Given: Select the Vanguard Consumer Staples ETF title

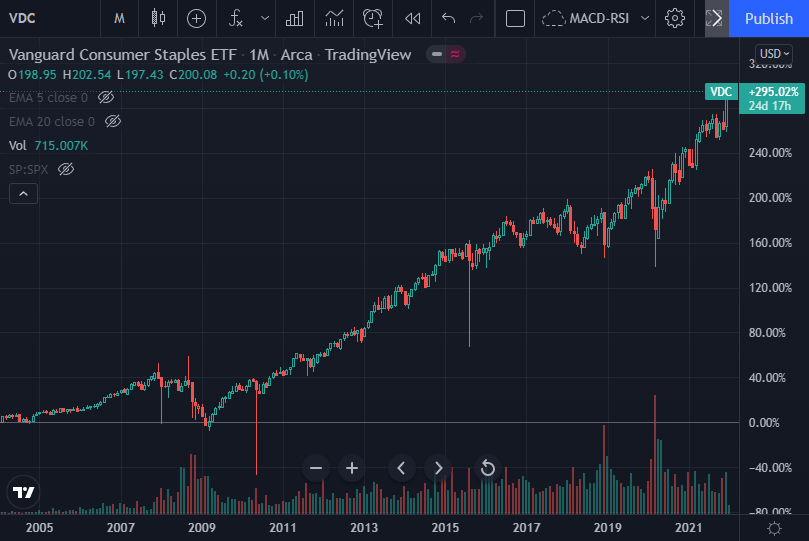Looking at the screenshot, I should tap(123, 54).
